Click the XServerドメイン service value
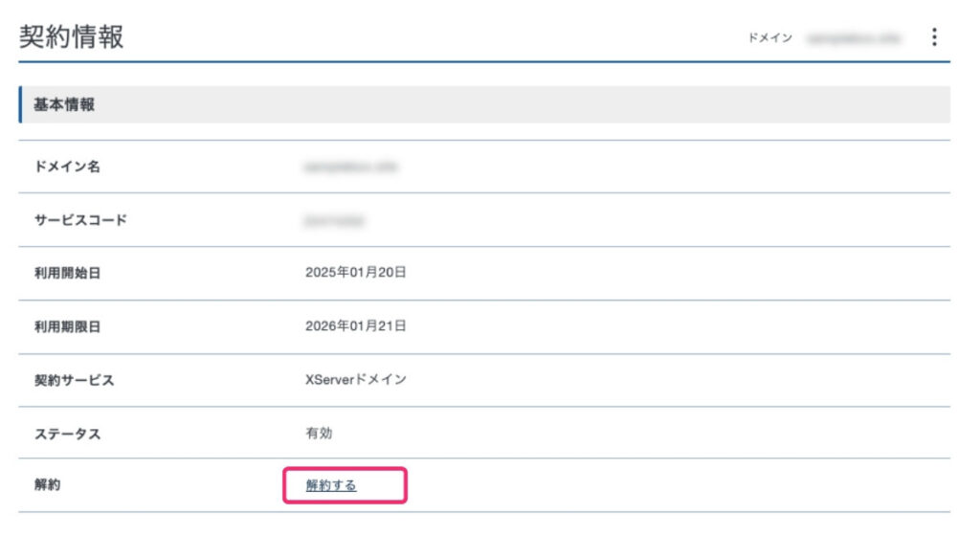Viewport: 980px width, 536px height. 356,380
